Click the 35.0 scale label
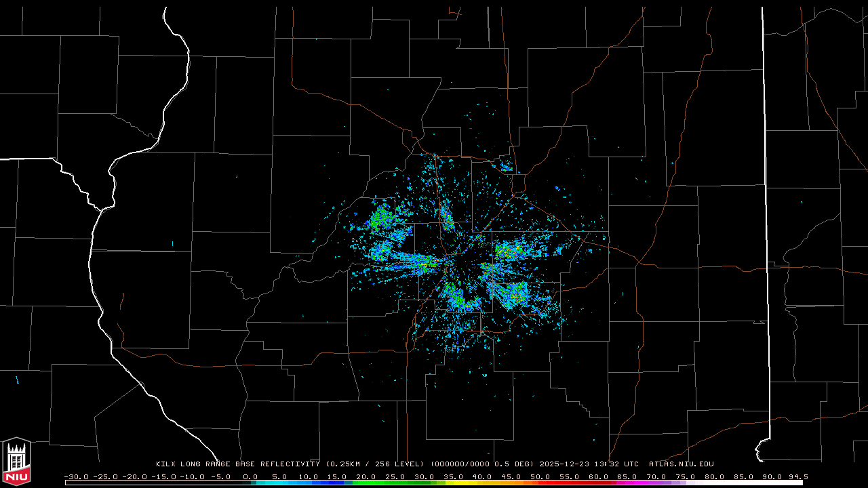This screenshot has height=488, width=868. point(454,476)
